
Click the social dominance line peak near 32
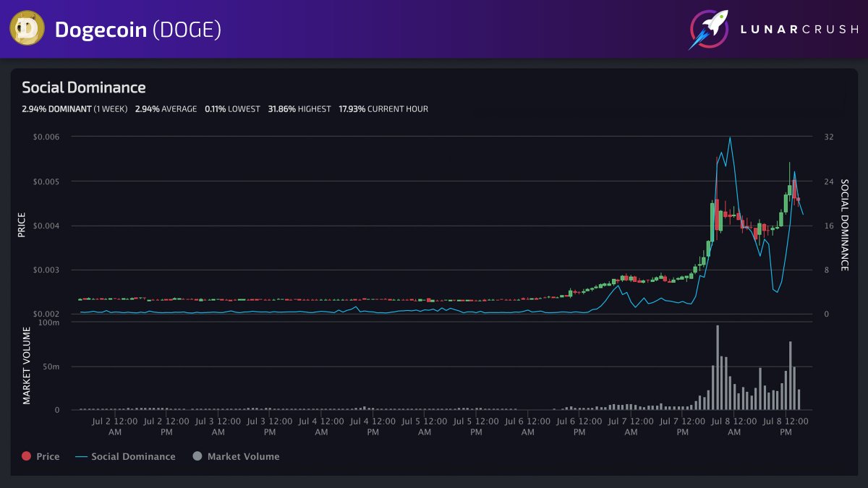tap(730, 138)
